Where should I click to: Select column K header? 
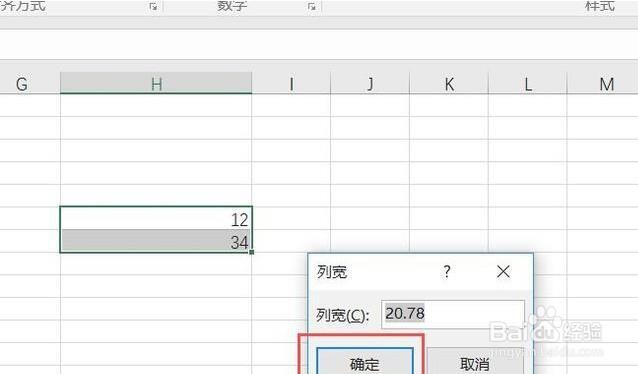[449, 83]
